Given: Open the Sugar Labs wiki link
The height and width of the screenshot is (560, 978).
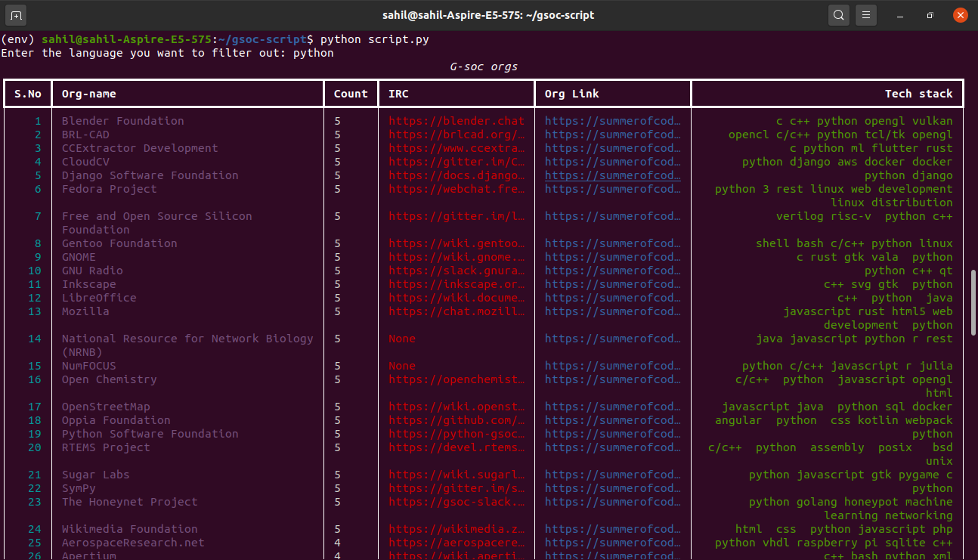Looking at the screenshot, I should point(457,475).
